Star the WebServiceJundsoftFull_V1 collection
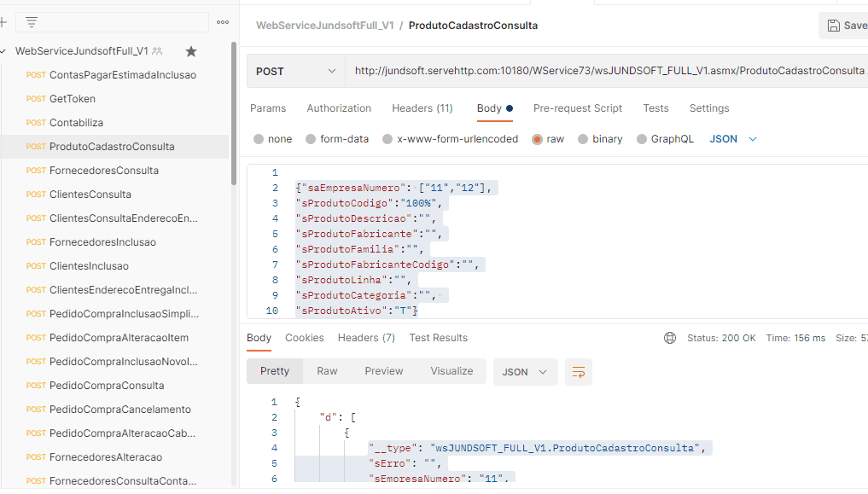Image resolution: width=868 pixels, height=494 pixels. [191, 51]
